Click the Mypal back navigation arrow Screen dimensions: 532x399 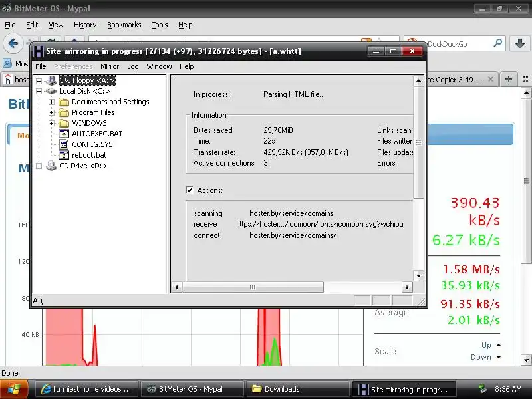(13, 43)
